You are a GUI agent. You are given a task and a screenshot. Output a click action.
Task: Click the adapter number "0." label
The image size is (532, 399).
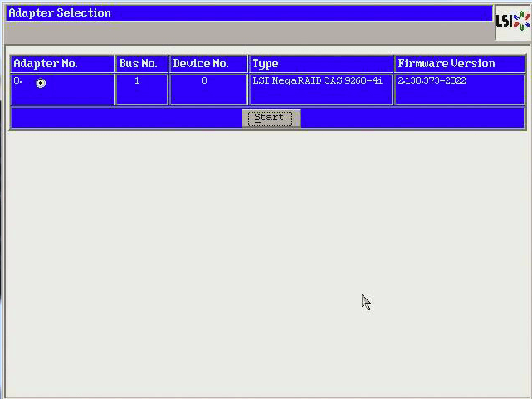[x=18, y=81]
